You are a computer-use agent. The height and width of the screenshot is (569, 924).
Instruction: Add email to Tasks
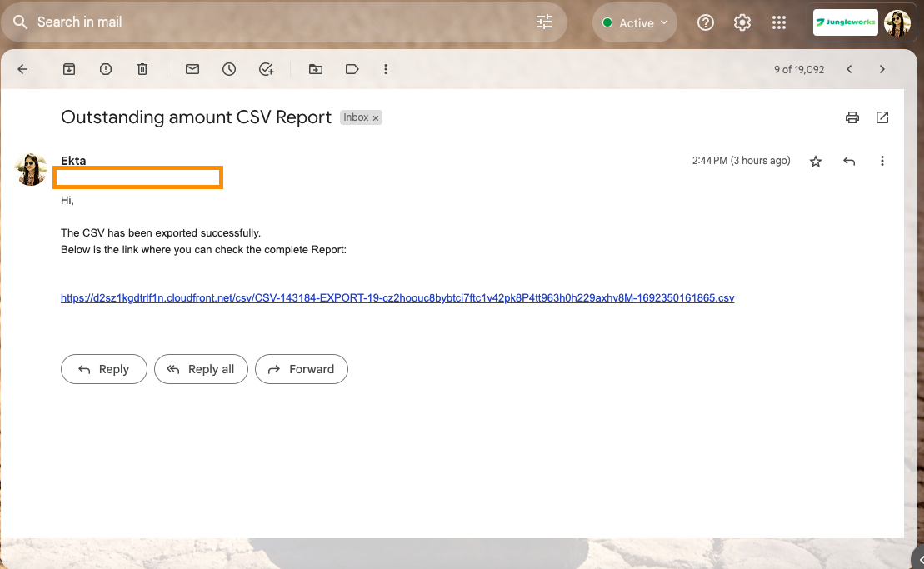click(266, 69)
